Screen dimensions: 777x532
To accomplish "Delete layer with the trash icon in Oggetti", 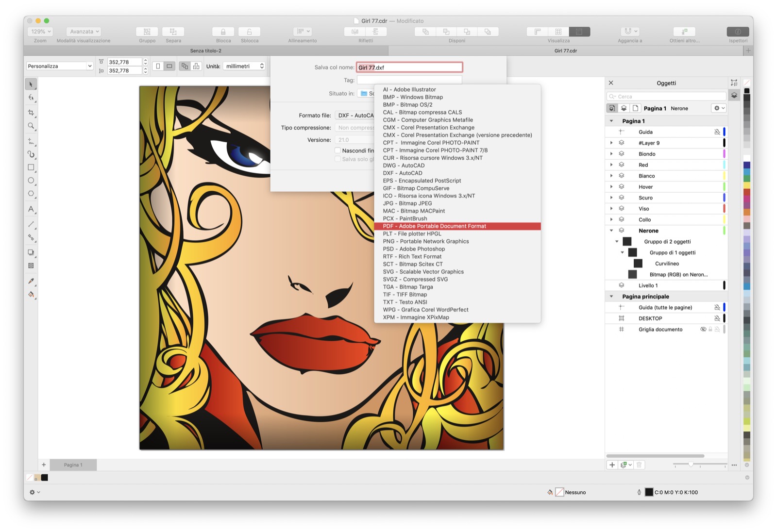I will [x=639, y=465].
